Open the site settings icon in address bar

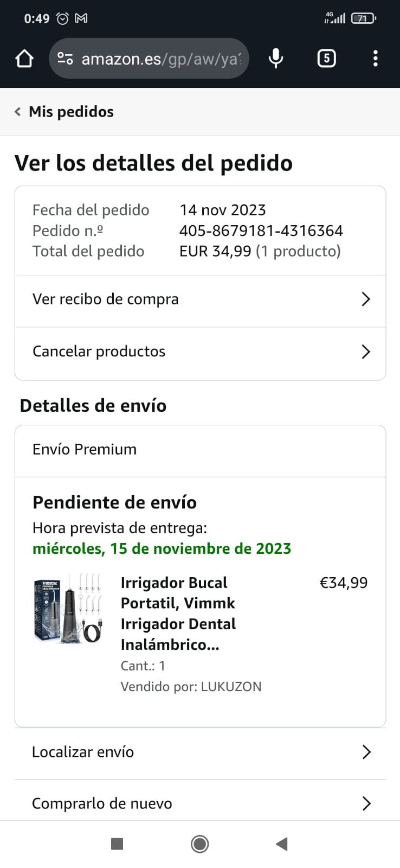65,59
